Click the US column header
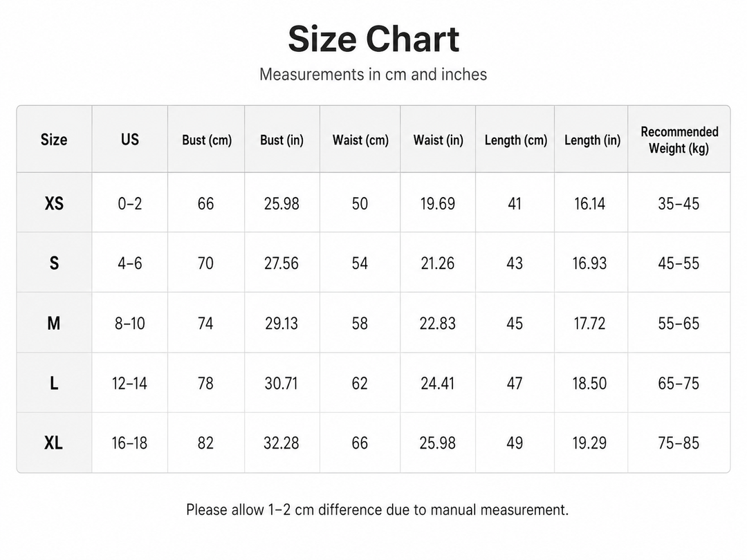 [129, 140]
